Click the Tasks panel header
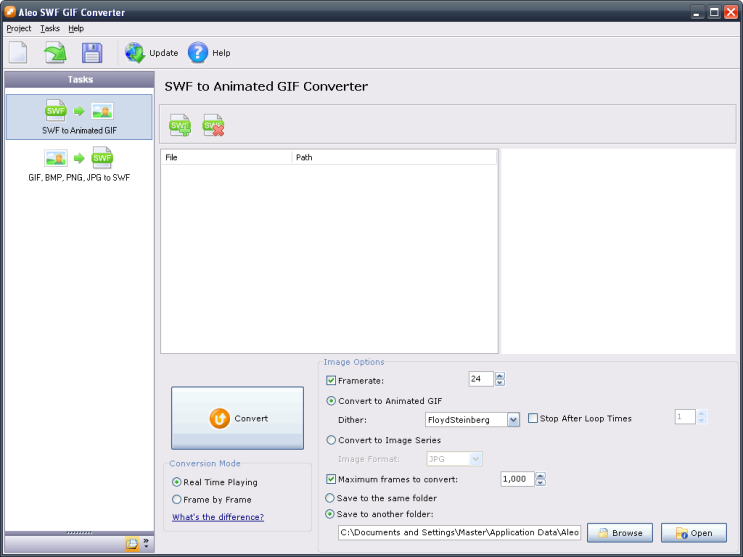 [x=79, y=80]
